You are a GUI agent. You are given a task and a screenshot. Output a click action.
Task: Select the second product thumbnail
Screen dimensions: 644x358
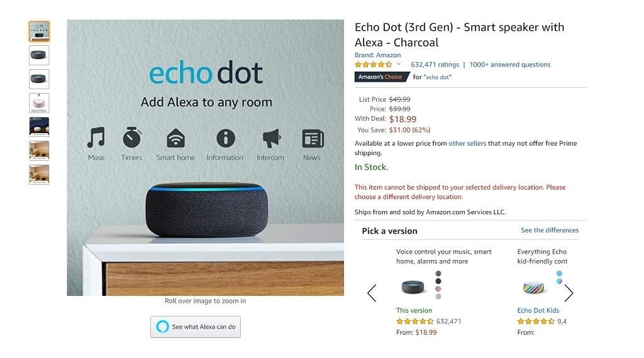point(39,55)
